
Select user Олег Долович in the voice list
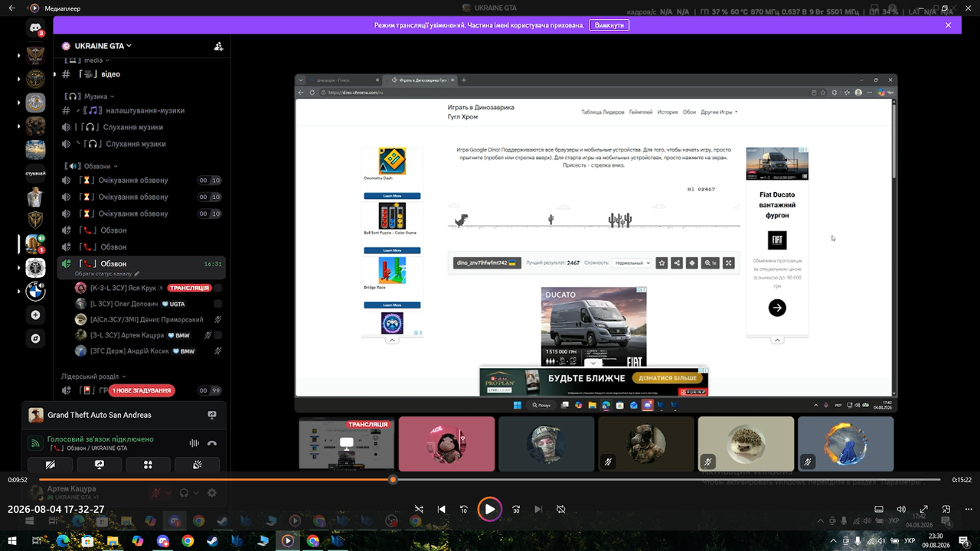point(148,304)
